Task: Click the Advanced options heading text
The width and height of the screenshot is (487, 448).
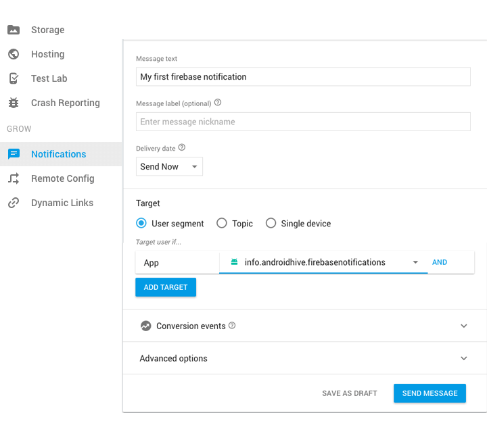Action: [173, 358]
